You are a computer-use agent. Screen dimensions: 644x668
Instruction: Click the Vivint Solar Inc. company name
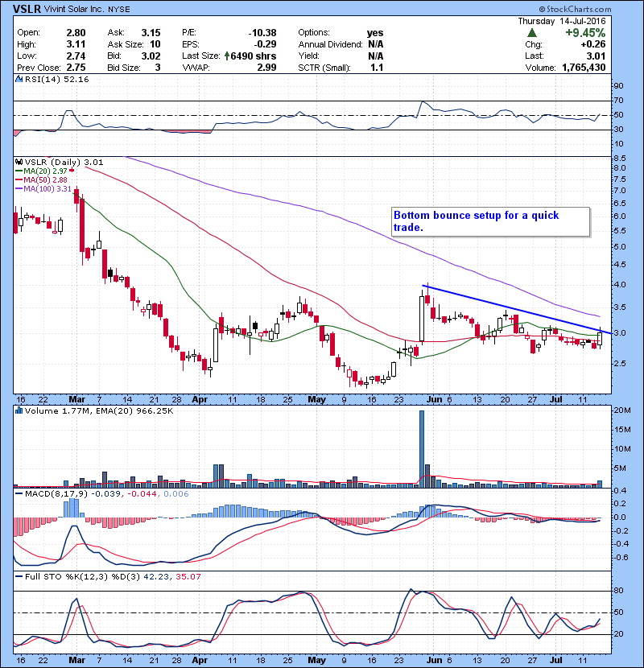point(74,9)
